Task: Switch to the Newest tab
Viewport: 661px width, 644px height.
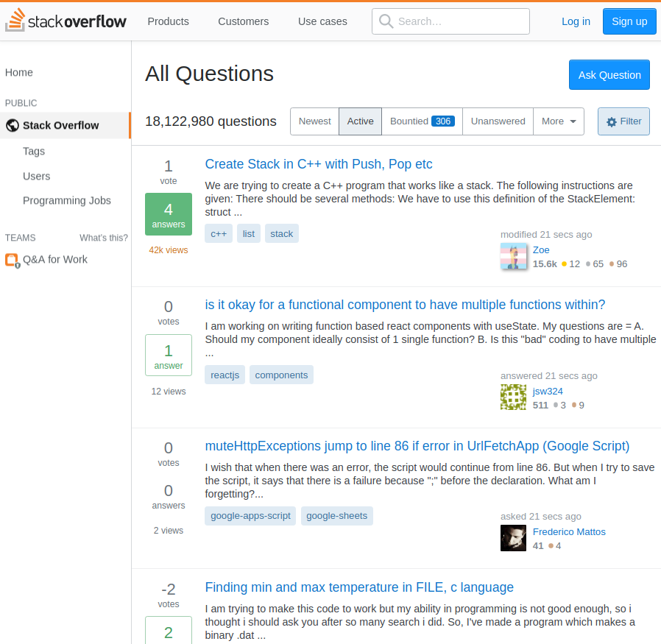Action: point(314,121)
